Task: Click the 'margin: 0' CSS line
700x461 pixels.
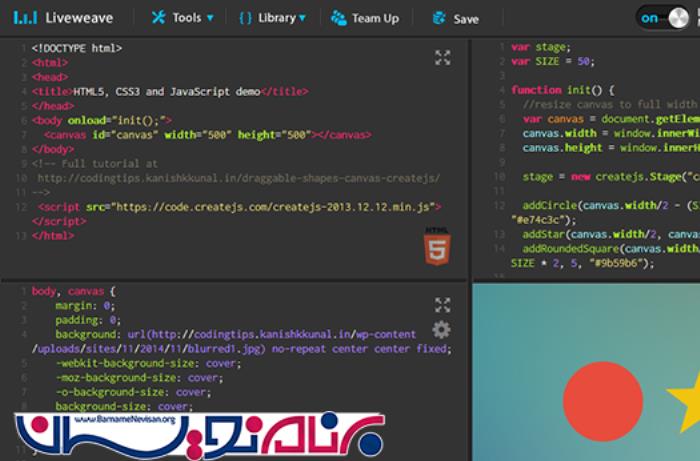Action: point(85,306)
